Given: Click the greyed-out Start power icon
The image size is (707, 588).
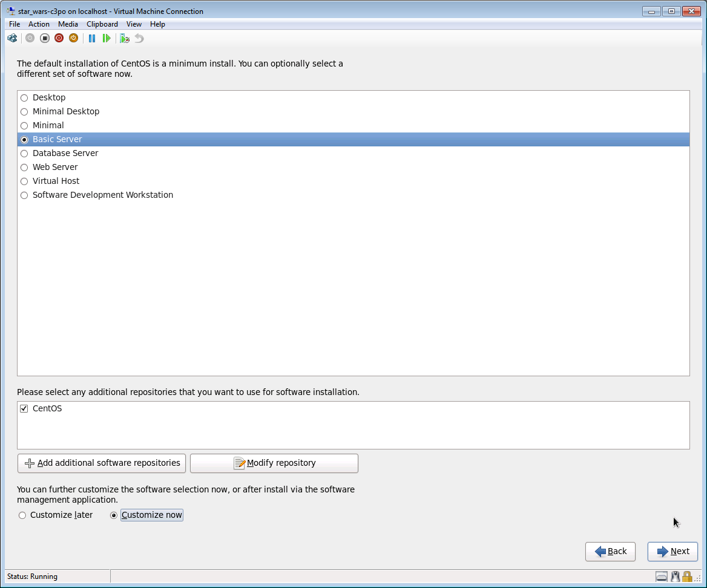Looking at the screenshot, I should (x=30, y=38).
